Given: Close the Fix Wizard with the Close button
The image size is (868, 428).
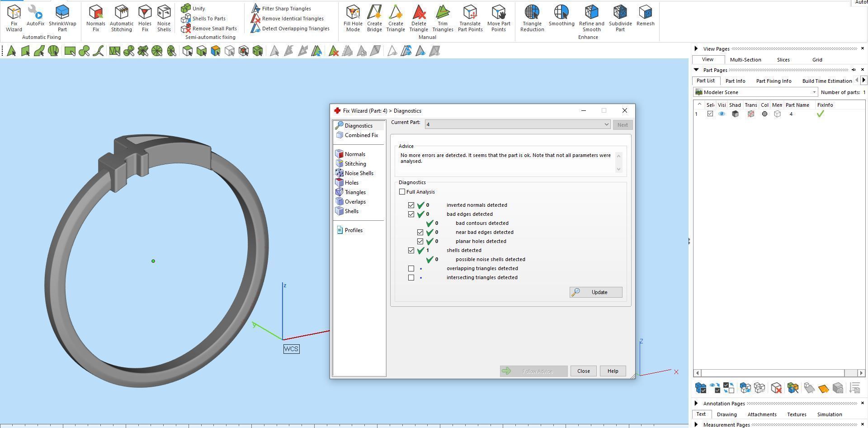Looking at the screenshot, I should (x=583, y=371).
